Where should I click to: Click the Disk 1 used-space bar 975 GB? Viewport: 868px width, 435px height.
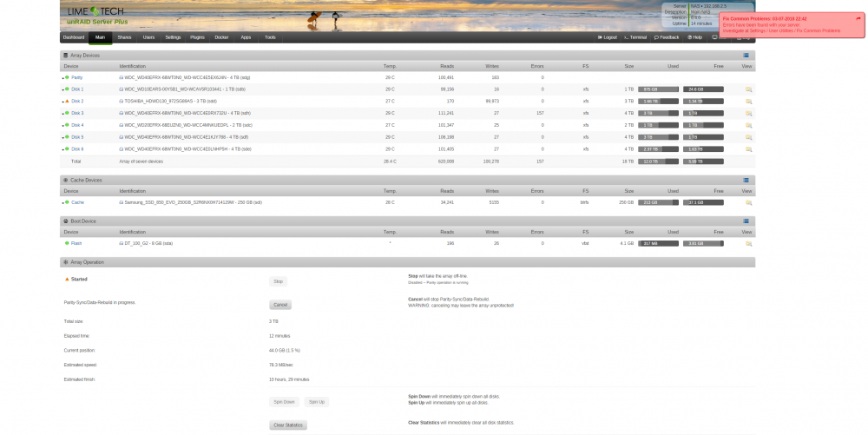pyautogui.click(x=658, y=89)
